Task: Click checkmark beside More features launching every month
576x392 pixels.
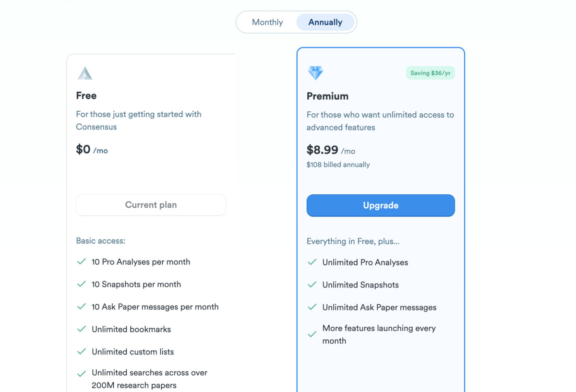Action: tap(312, 334)
